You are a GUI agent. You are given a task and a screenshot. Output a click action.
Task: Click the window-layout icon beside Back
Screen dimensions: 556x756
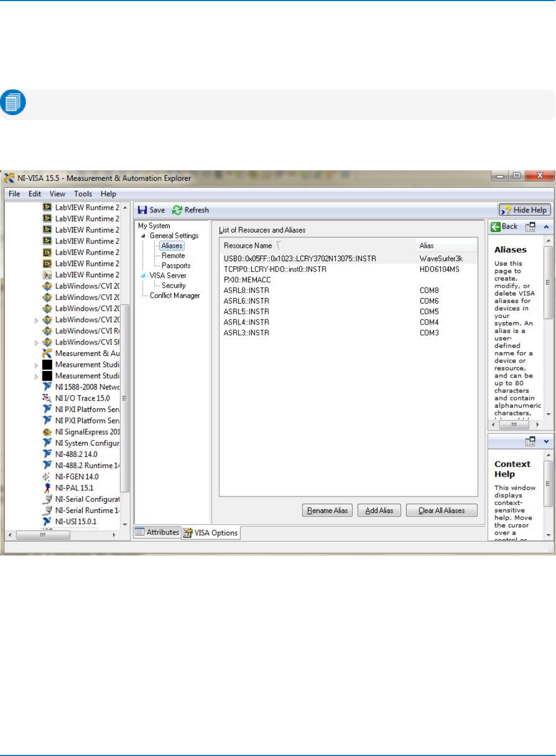click(x=530, y=226)
